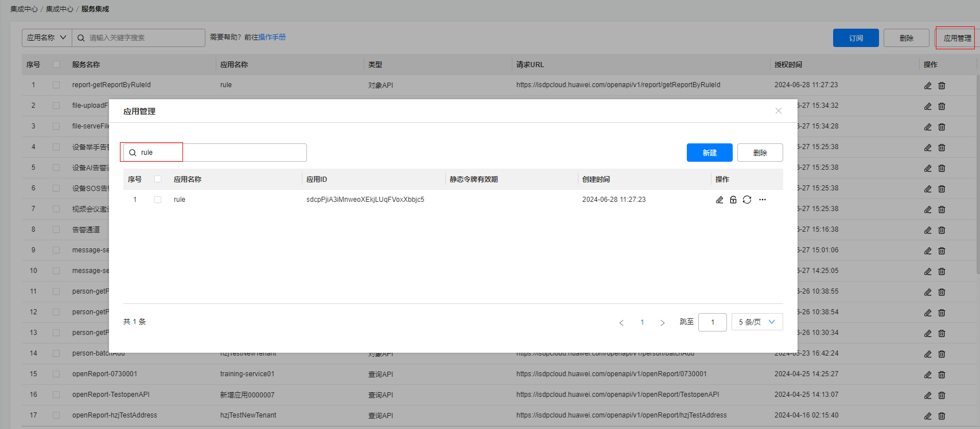Click the openReport/0730001 request URL
Screen dimensions: 980x429
612,374
